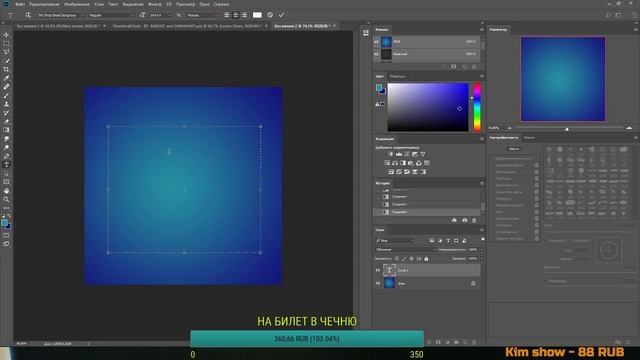Select the Pen tool
Image resolution: width=640 pixels, height=360 pixels.
[x=6, y=156]
